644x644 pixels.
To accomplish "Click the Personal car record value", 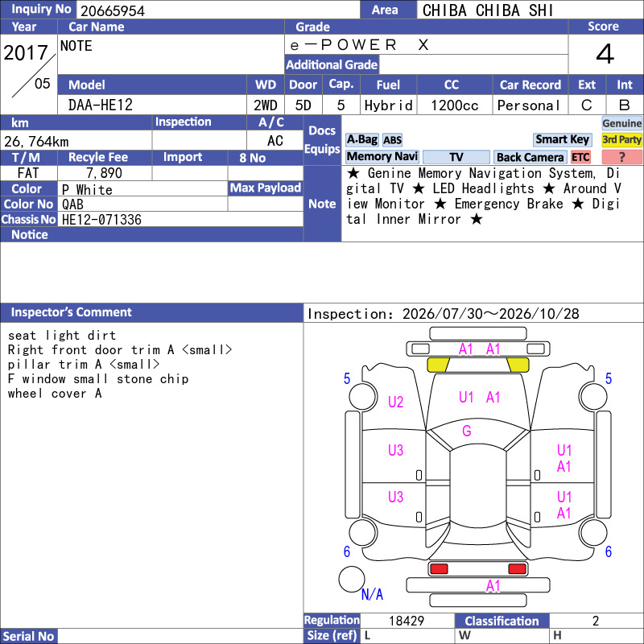I will coord(529,105).
